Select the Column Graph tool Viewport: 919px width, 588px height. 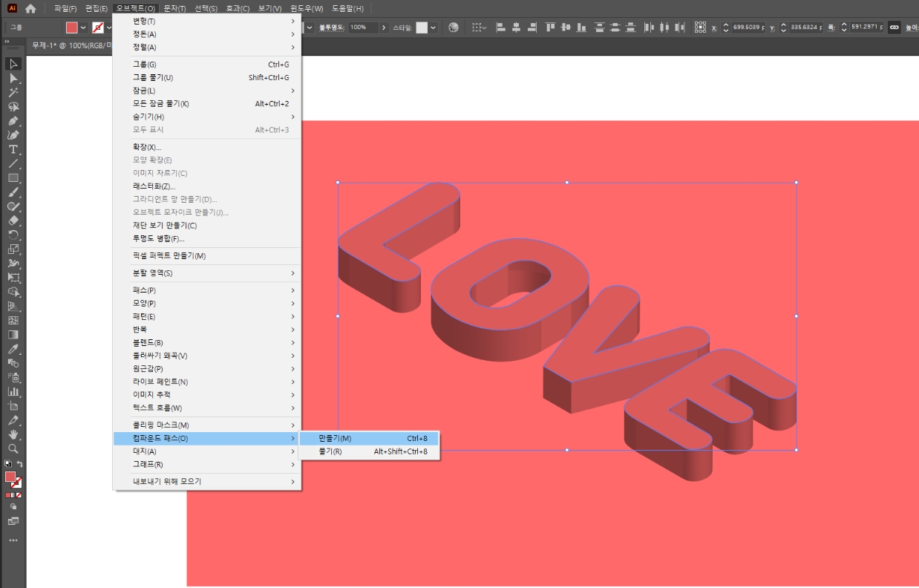pyautogui.click(x=13, y=391)
